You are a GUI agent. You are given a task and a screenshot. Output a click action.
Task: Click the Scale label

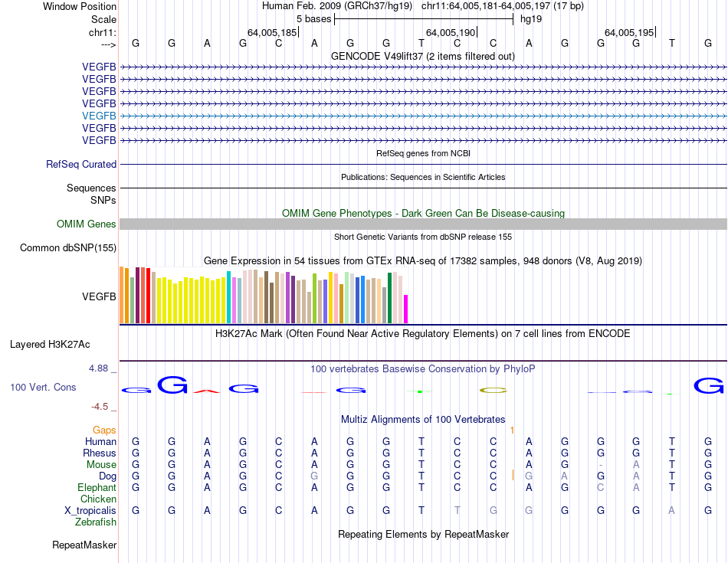click(x=103, y=19)
